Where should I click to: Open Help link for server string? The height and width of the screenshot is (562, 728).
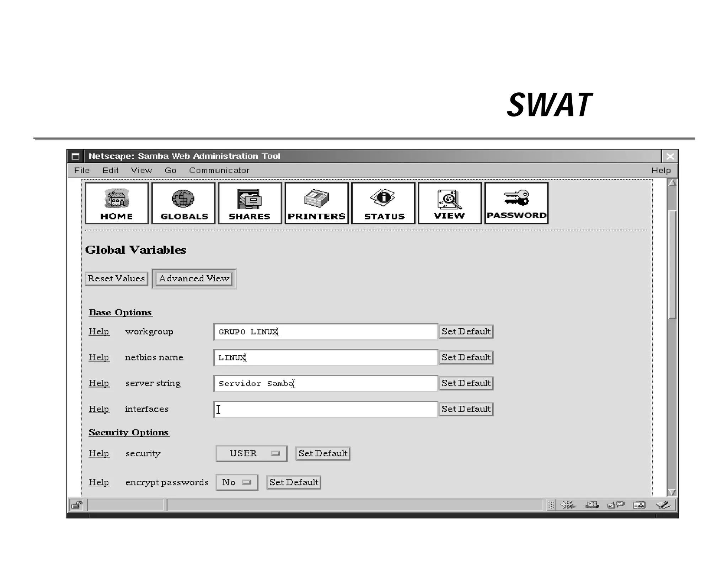click(99, 383)
